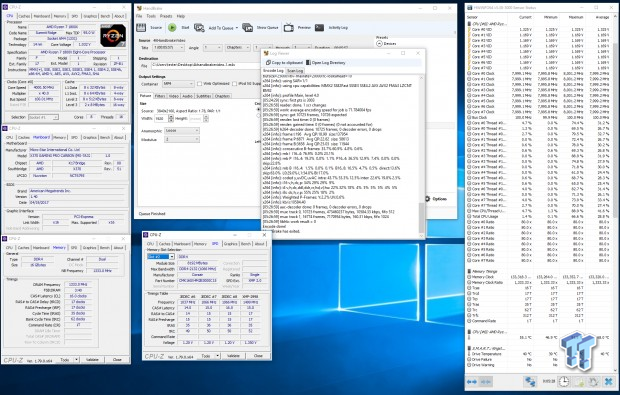620x395 pixels.
Task: Click the Memory Clock sensor icon
Action: click(469, 277)
